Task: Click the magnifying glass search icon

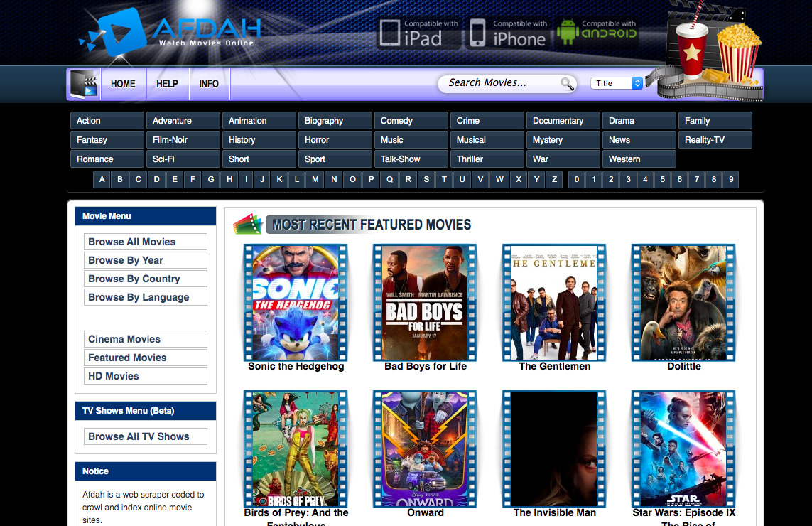Action: [567, 84]
